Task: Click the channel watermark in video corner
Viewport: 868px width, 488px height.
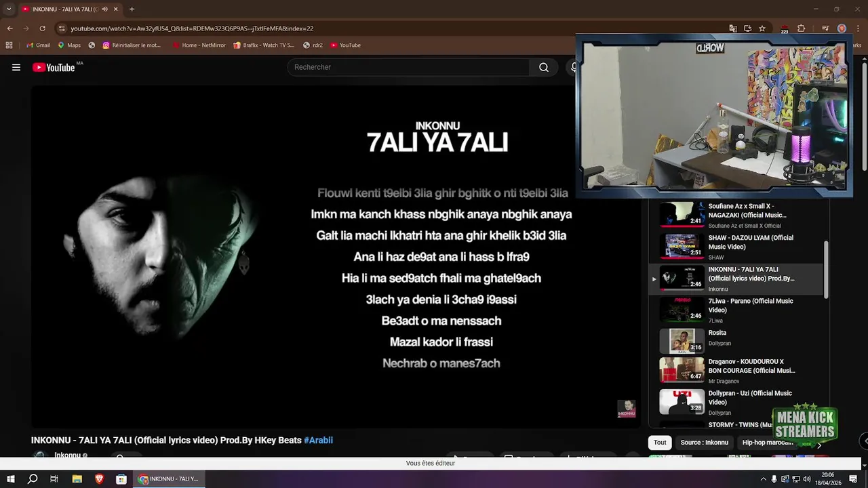Action: point(626,409)
